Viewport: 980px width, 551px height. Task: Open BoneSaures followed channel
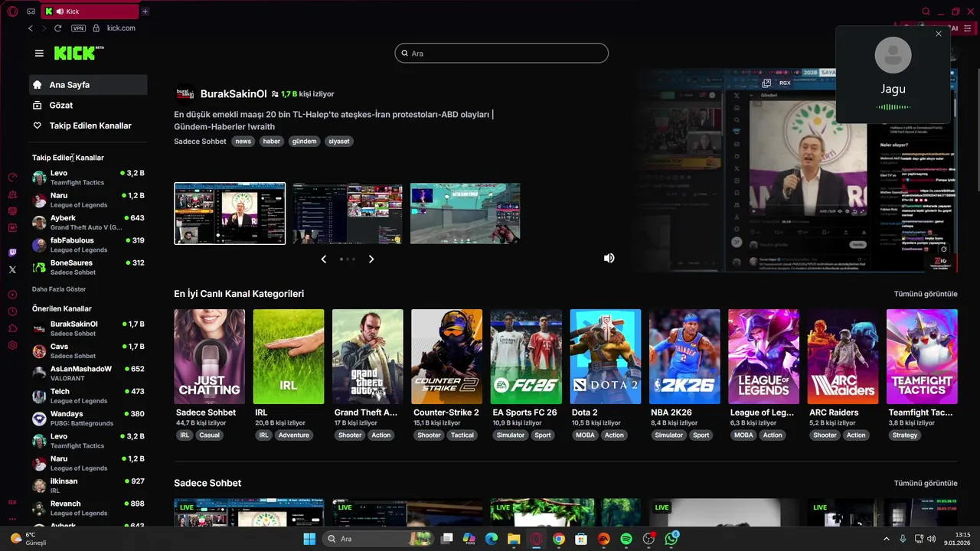pyautogui.click(x=88, y=267)
